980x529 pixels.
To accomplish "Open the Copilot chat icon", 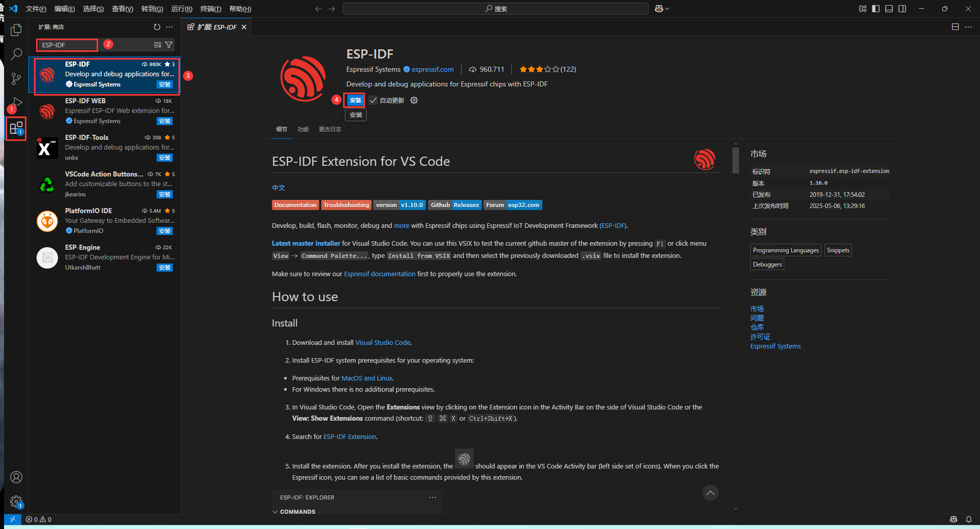I will click(x=659, y=9).
